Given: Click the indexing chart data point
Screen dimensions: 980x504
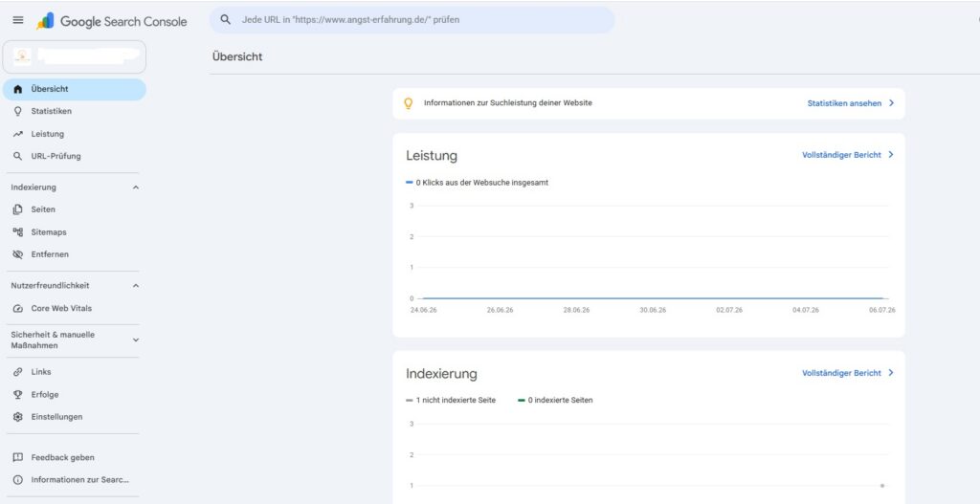Looking at the screenshot, I should coord(881,485).
